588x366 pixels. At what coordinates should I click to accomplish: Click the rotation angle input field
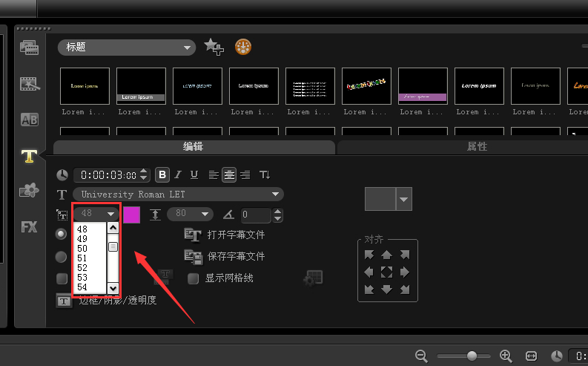coord(256,215)
